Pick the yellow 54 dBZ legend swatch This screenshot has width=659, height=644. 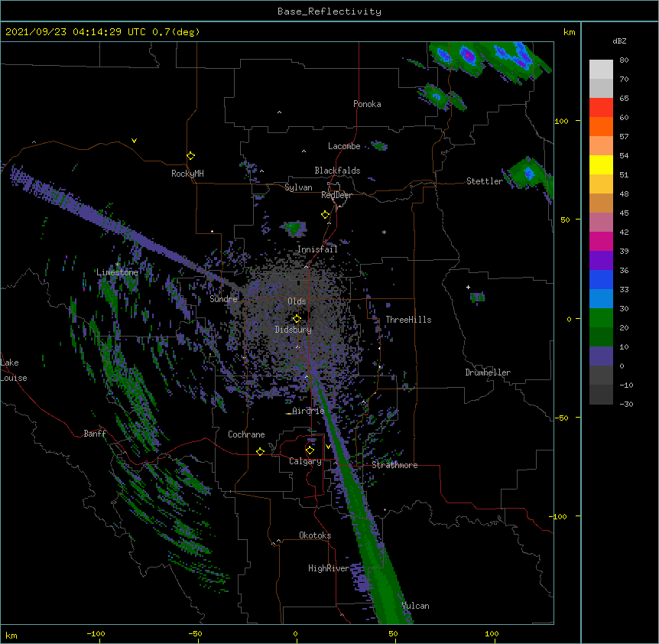pos(601,164)
